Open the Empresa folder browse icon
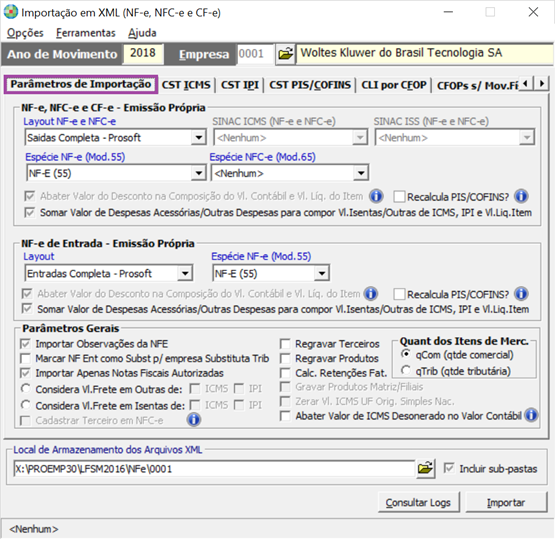The height and width of the screenshot is (539, 555). click(x=285, y=54)
